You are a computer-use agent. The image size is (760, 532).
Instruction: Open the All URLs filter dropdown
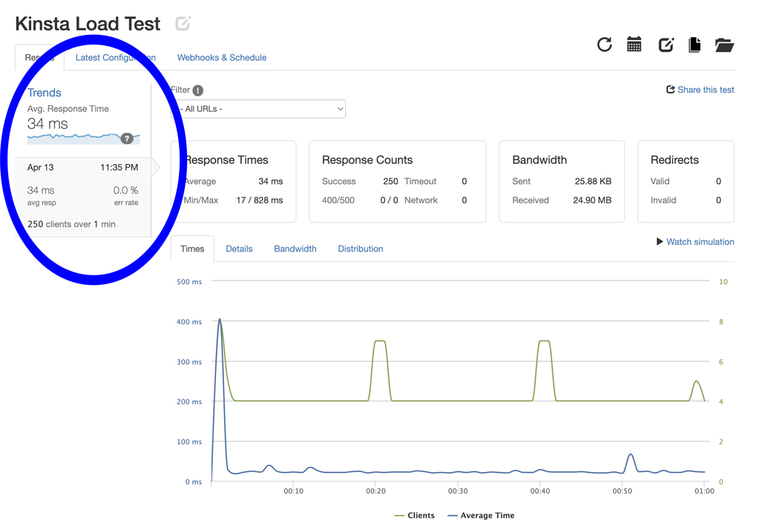(x=259, y=109)
